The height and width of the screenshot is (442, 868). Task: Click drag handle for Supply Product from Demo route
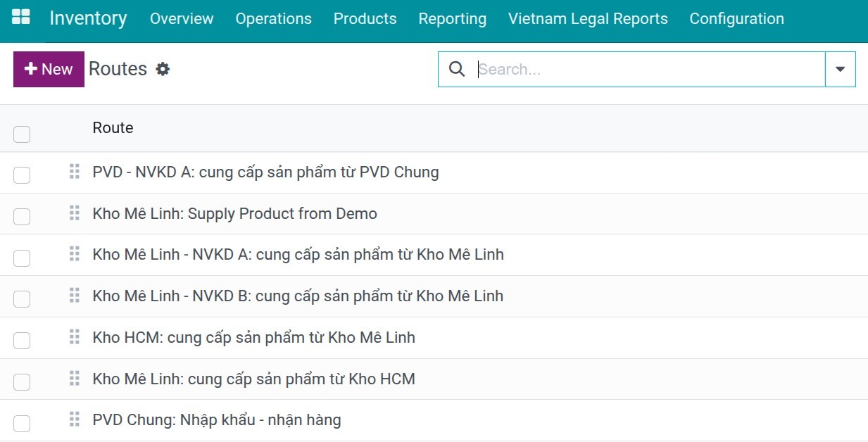coord(75,213)
